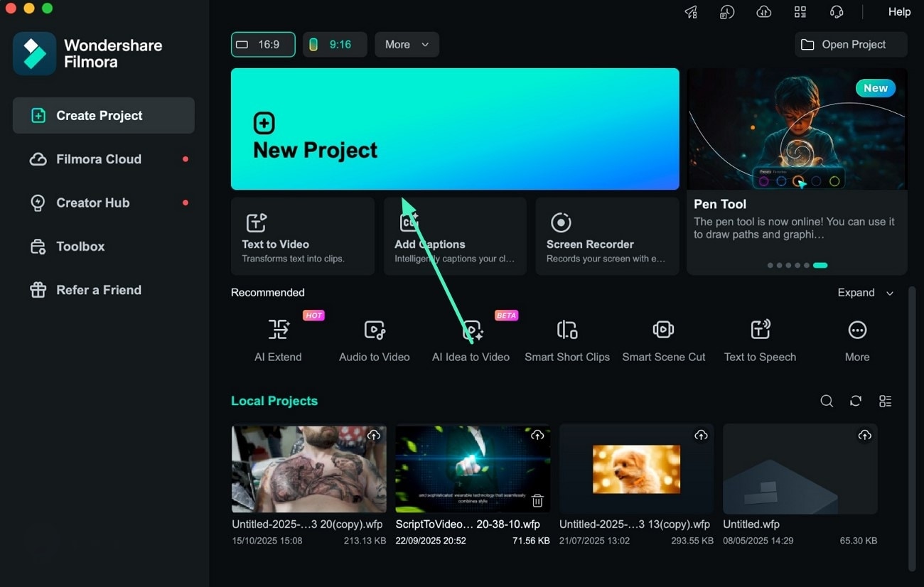
Task: Open Smart Short Clips
Action: tap(567, 340)
